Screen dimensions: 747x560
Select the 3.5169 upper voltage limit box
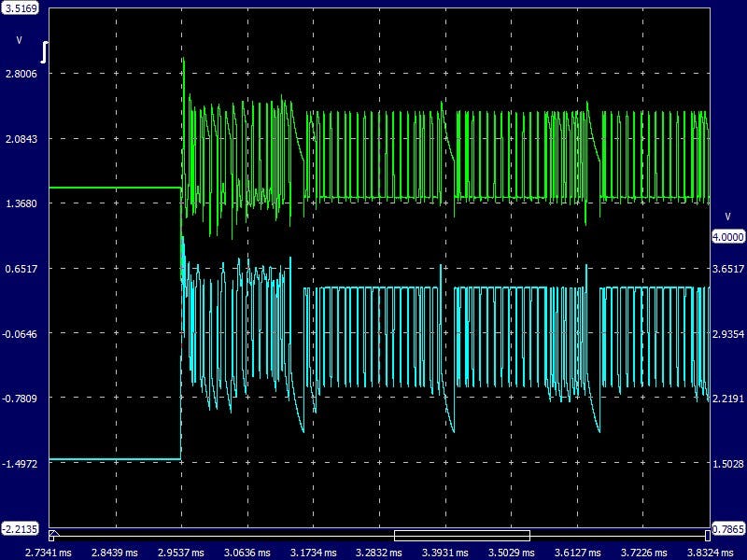pyautogui.click(x=21, y=9)
